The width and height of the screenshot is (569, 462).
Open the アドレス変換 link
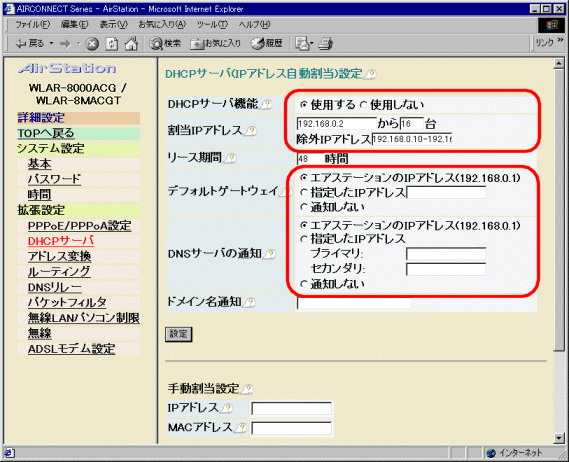click(60, 257)
